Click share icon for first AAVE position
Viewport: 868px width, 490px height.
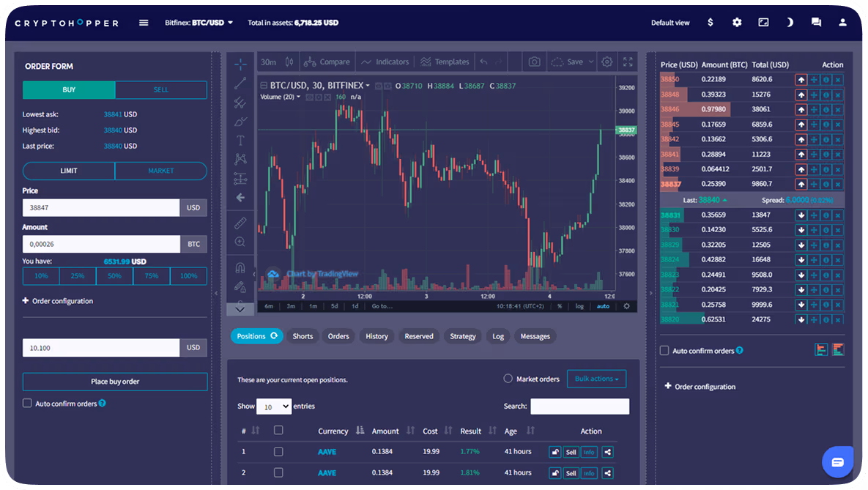pos(607,453)
